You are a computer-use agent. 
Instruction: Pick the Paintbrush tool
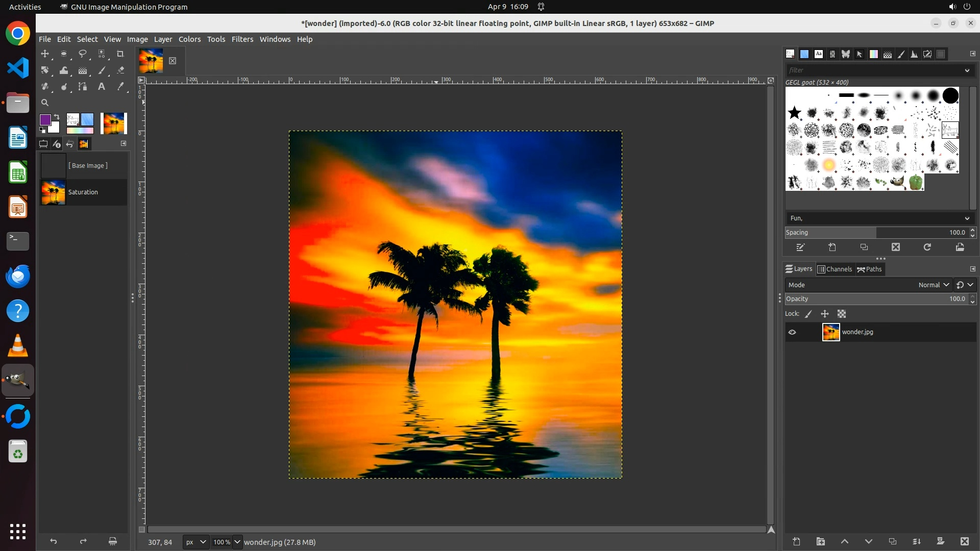coord(102,70)
